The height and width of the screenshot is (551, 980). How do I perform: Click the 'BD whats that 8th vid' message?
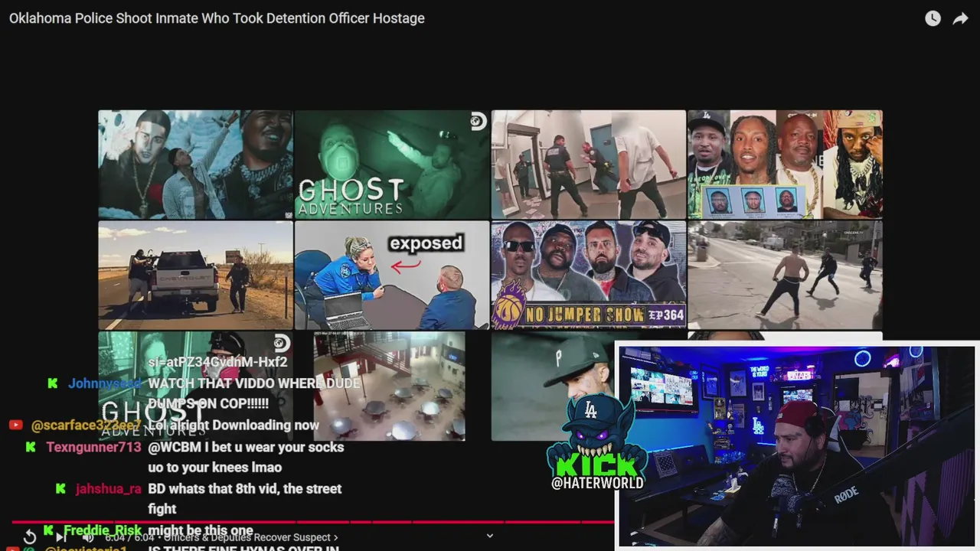pos(245,498)
